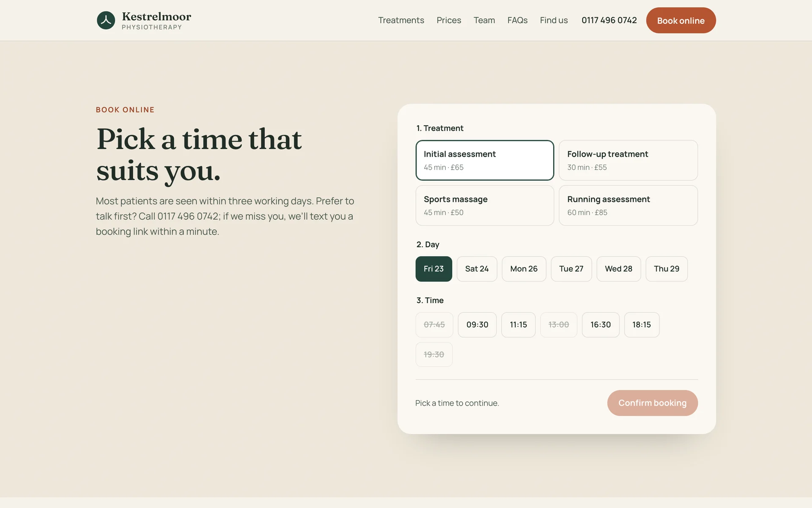Select the 11:15 appointment time

tap(518, 325)
